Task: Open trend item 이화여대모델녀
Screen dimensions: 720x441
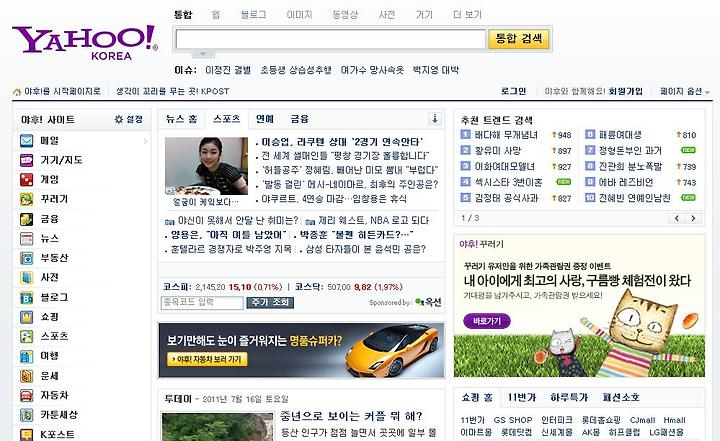Action: pos(504,166)
